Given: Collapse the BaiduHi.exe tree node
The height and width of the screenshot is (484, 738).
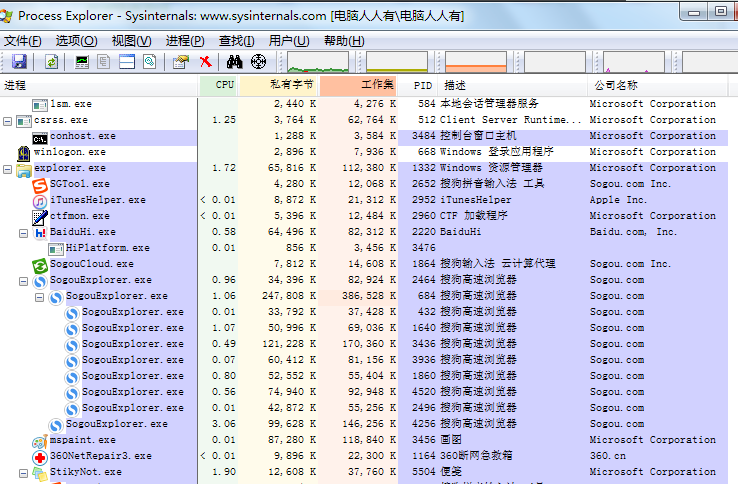Looking at the screenshot, I should point(23,233).
